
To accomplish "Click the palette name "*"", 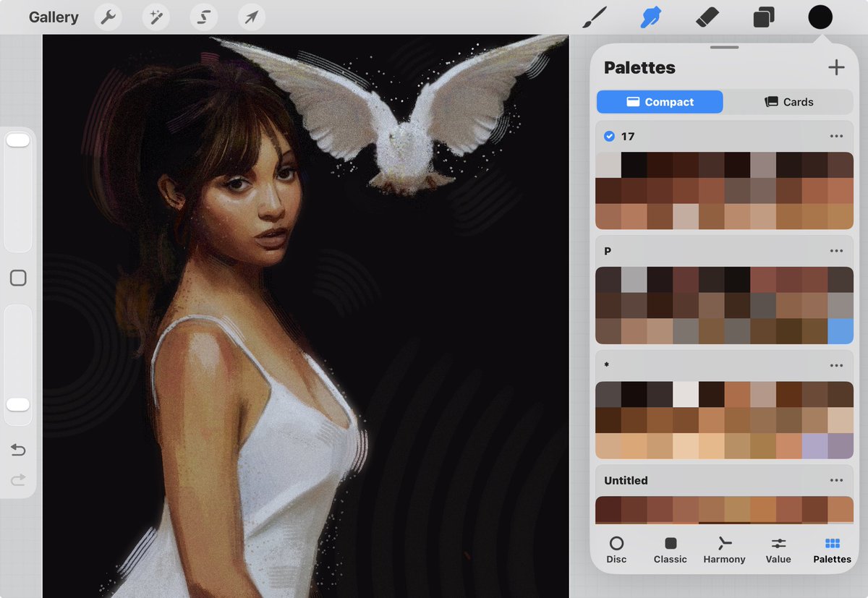I will (606, 364).
